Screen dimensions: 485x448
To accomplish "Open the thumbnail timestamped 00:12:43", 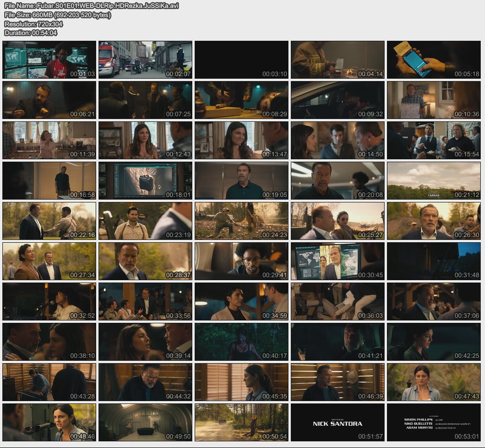I will (x=145, y=140).
